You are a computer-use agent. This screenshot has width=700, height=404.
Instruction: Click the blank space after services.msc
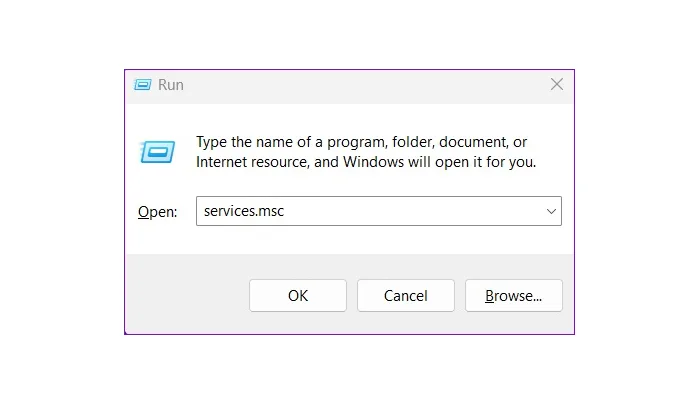(x=420, y=211)
